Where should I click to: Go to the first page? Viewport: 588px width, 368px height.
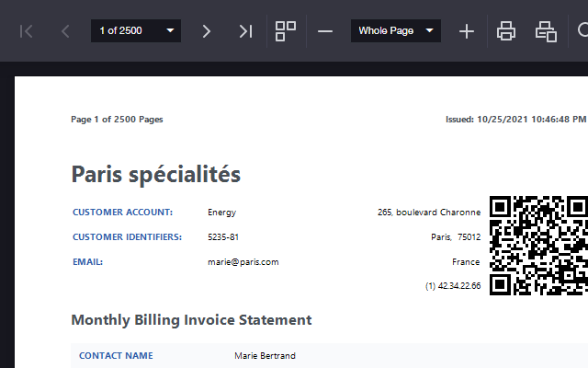click(27, 31)
